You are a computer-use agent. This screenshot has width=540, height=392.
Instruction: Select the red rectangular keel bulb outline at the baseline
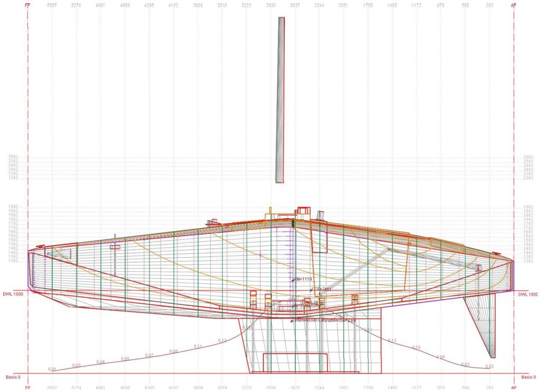(295, 362)
